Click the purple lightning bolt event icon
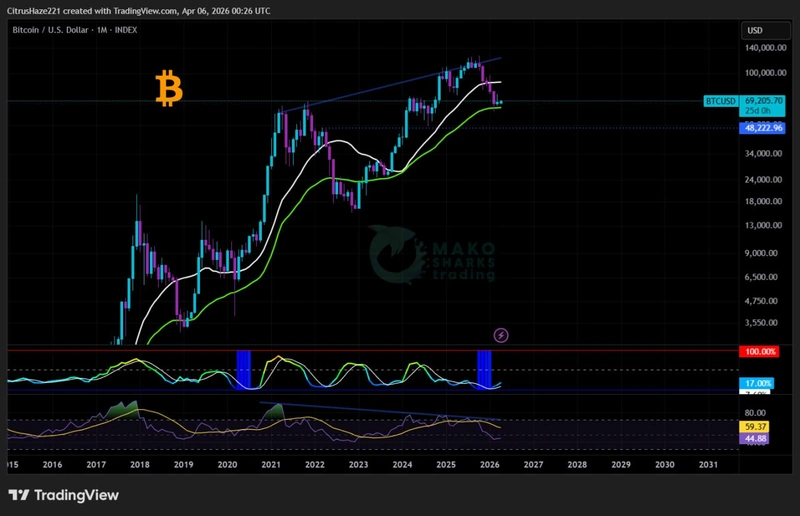 pyautogui.click(x=502, y=335)
